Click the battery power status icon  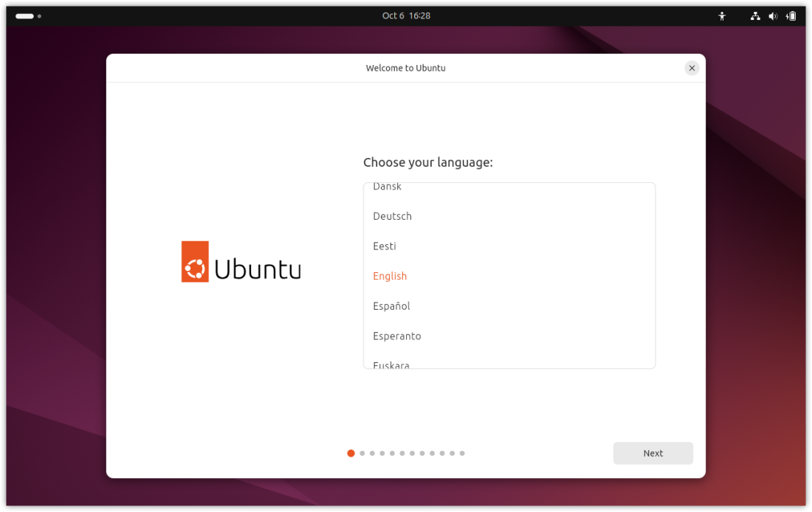(x=791, y=16)
